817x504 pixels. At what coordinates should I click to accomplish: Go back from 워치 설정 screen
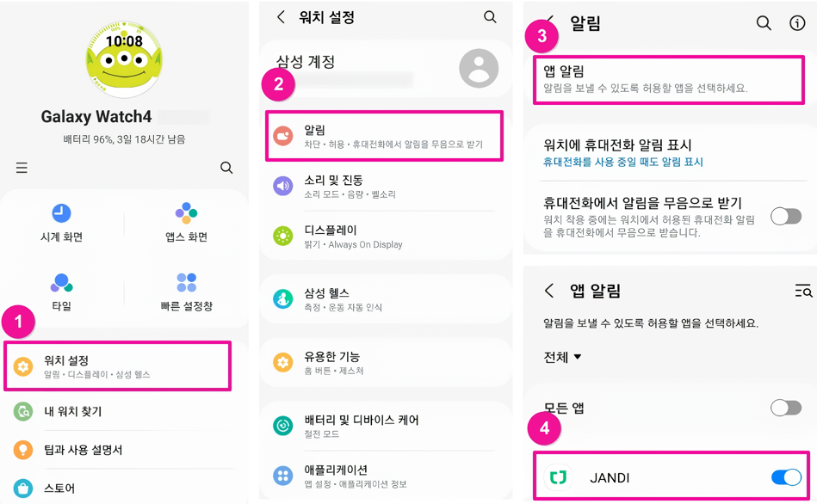[281, 17]
